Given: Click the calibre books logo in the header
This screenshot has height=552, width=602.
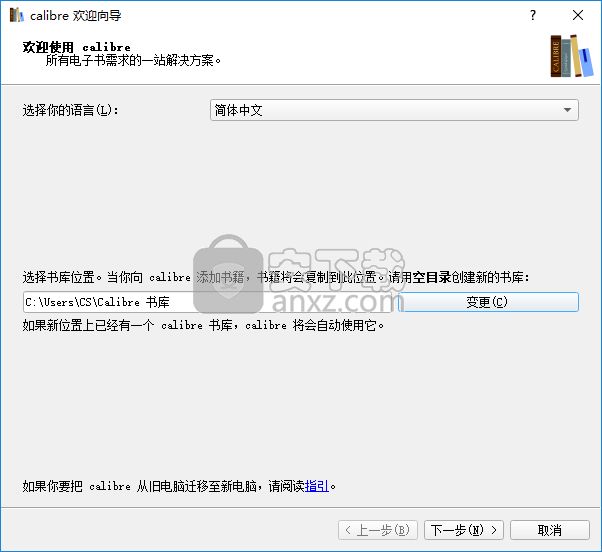Looking at the screenshot, I should [572, 56].
